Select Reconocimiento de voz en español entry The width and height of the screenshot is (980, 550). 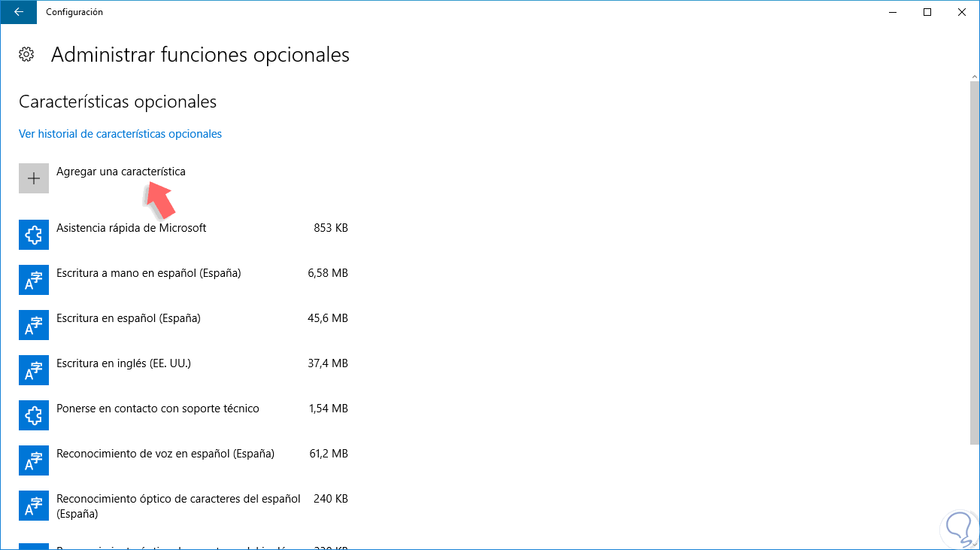[165, 454]
